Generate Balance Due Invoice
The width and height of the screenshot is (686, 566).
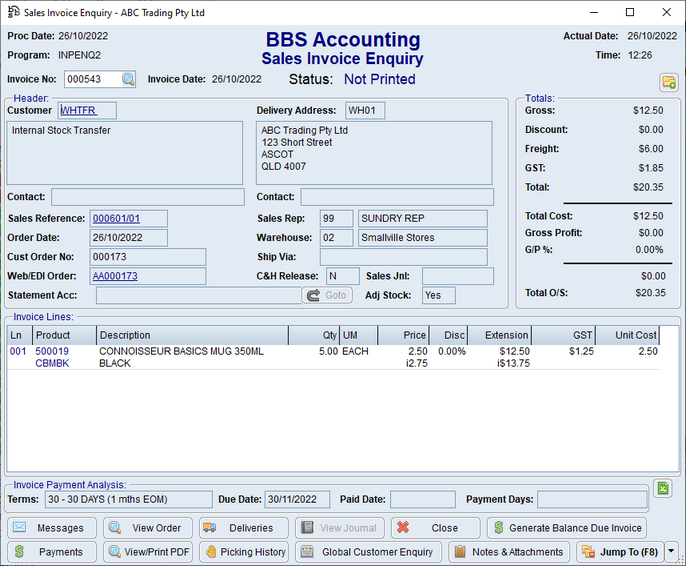coord(567,528)
